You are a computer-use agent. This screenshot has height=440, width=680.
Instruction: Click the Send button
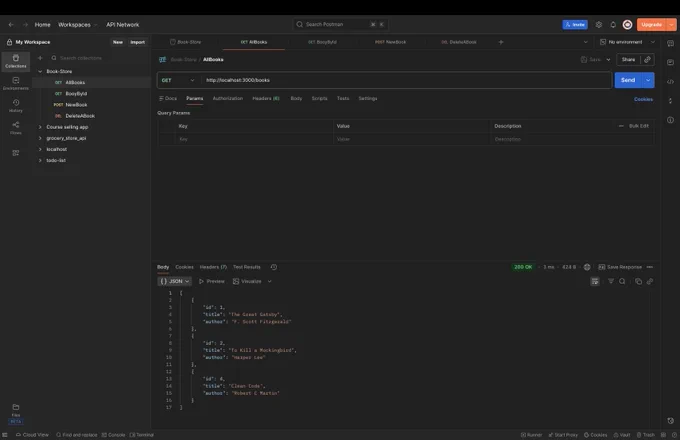coord(628,80)
